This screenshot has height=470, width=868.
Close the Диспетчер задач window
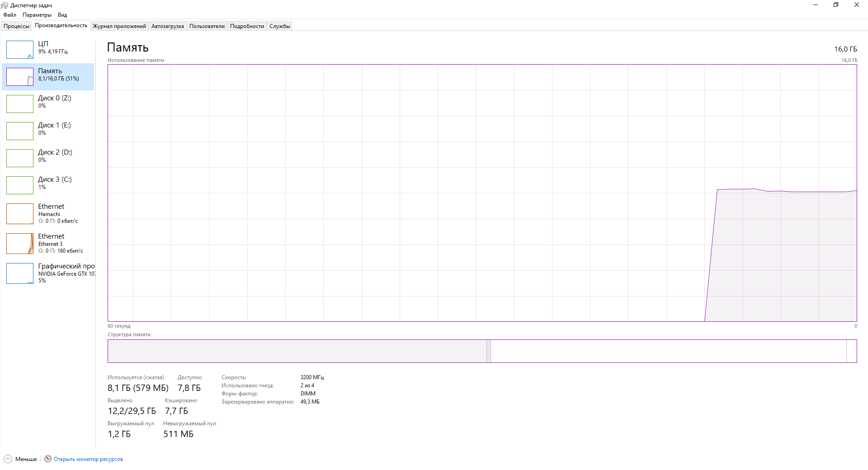(x=857, y=5)
